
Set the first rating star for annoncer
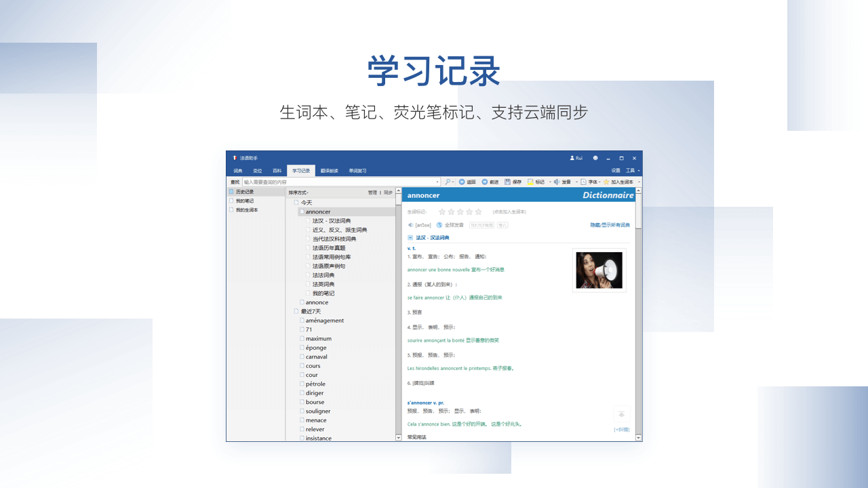point(442,211)
